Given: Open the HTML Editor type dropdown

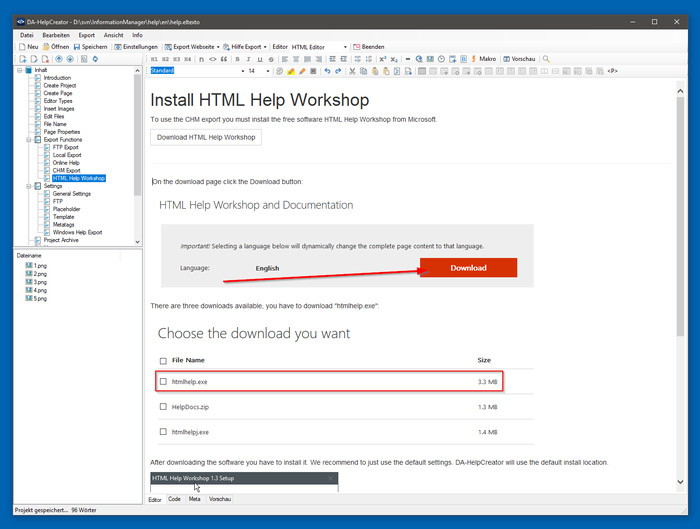Looking at the screenshot, I should (x=345, y=47).
